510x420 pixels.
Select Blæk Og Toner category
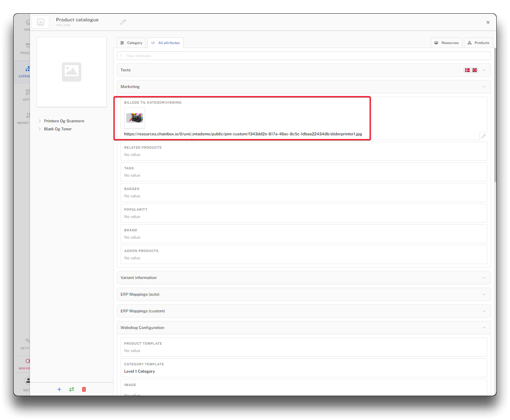pos(58,129)
